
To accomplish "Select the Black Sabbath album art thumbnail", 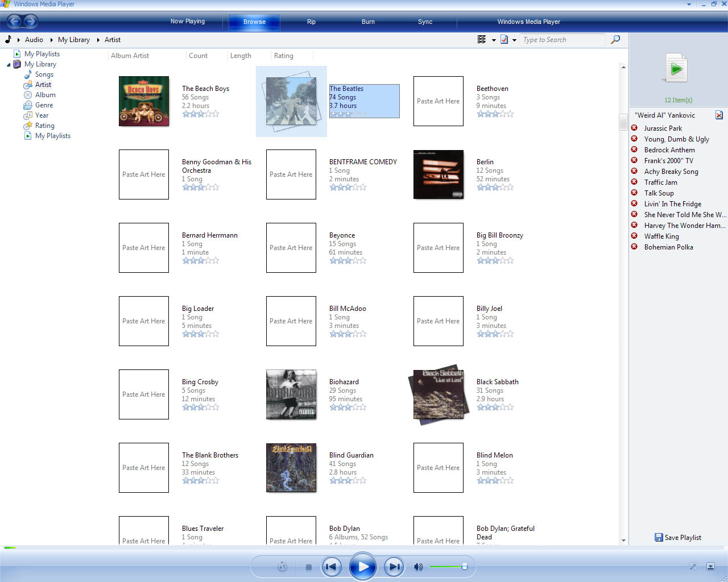I will [439, 394].
